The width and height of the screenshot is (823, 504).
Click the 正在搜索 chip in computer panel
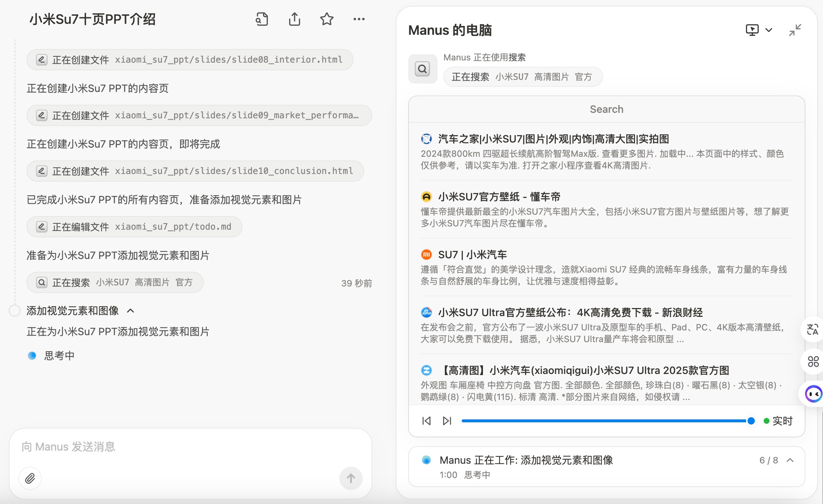click(x=523, y=77)
